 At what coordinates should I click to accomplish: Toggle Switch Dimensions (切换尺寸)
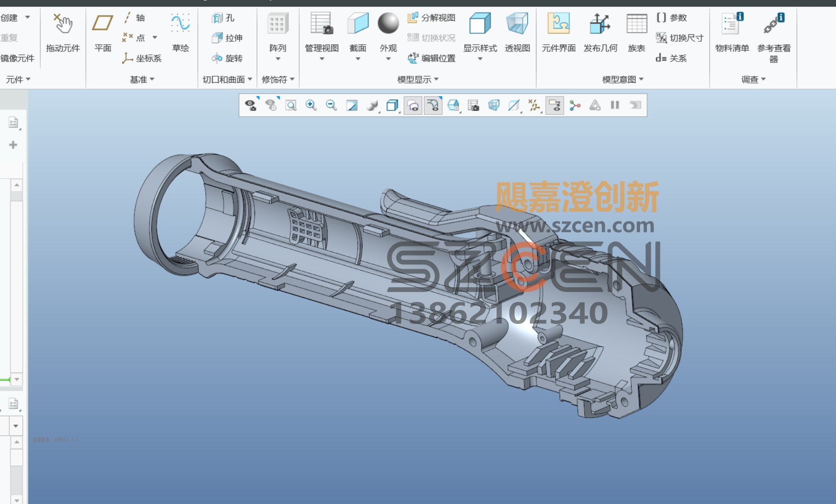pos(679,38)
